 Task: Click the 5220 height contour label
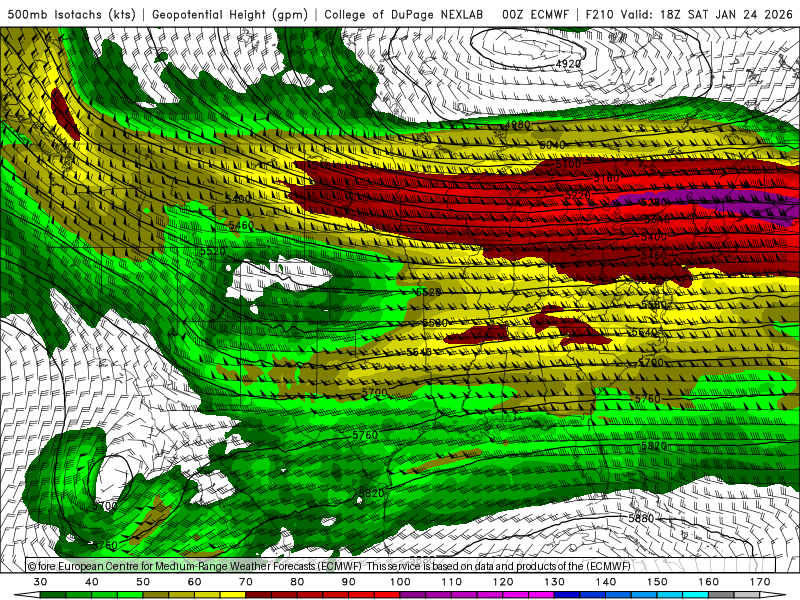click(578, 195)
